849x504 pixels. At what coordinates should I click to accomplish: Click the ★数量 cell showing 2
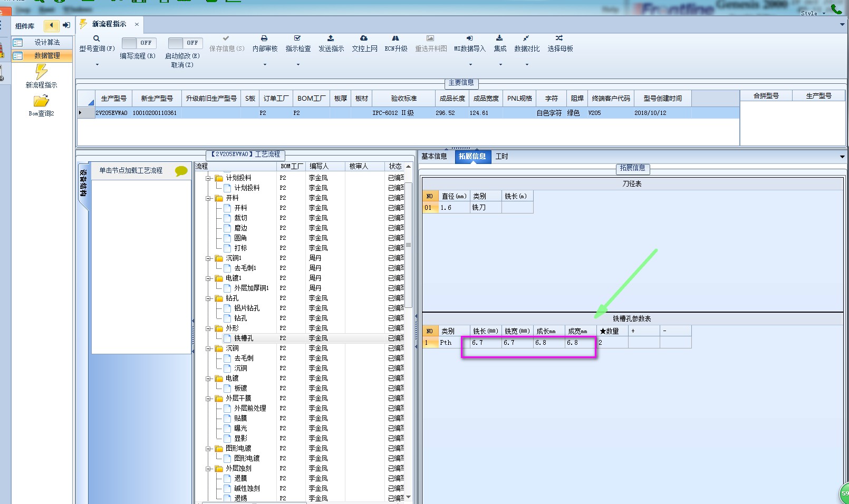tap(612, 343)
